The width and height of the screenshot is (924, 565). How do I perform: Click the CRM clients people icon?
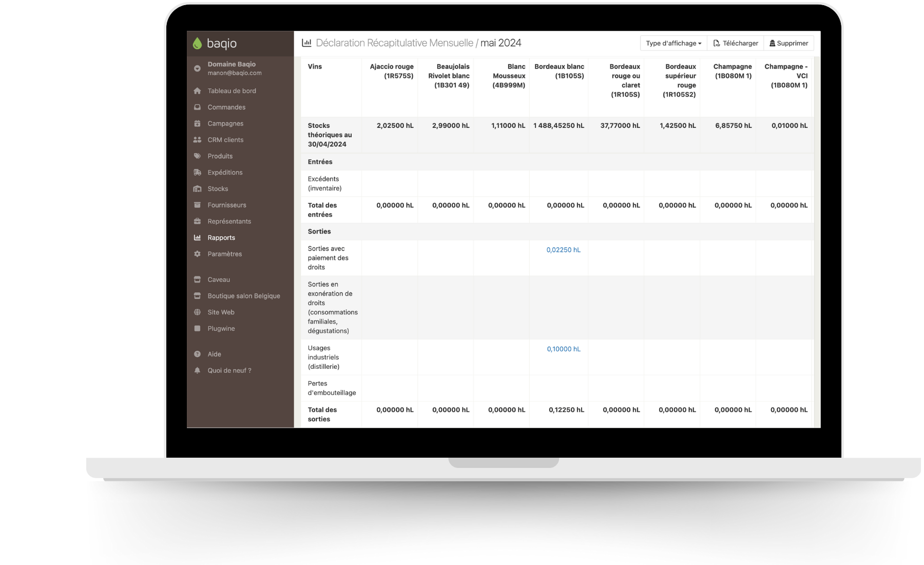[x=197, y=140]
